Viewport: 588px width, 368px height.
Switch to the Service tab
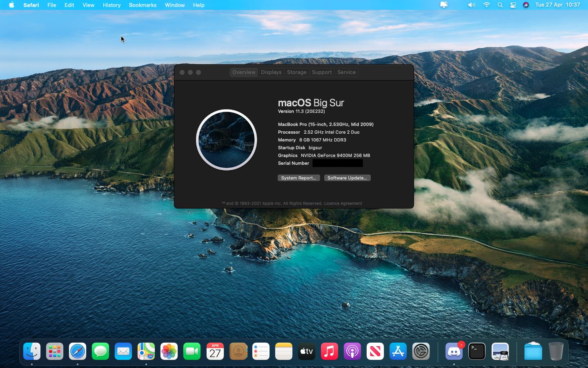tap(347, 72)
